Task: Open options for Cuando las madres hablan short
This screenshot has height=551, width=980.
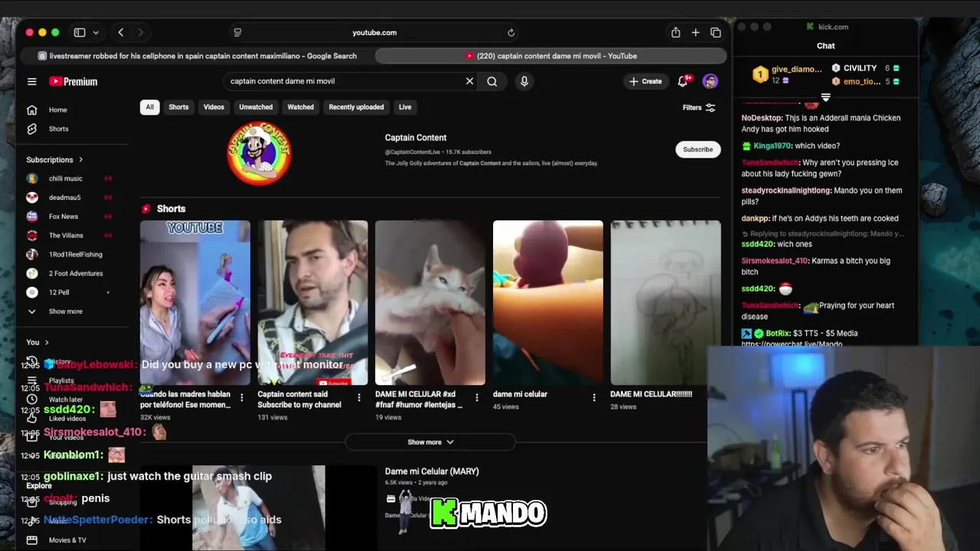Action: [x=242, y=397]
